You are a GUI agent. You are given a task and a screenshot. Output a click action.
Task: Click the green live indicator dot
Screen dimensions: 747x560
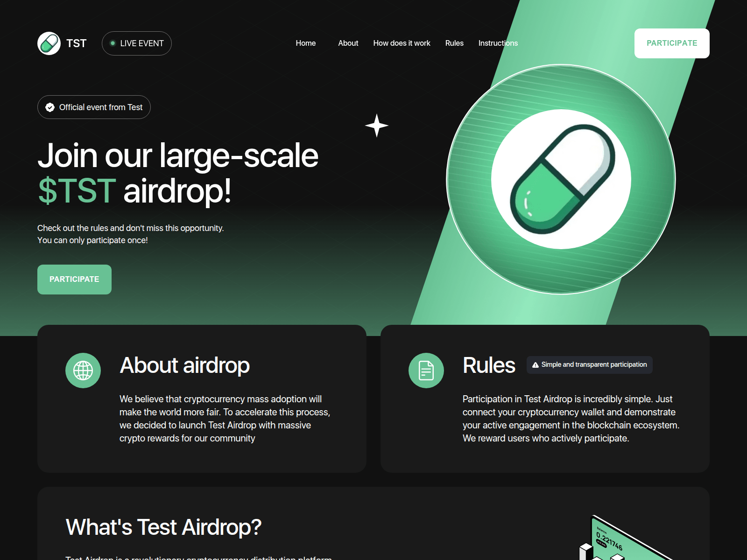point(113,43)
